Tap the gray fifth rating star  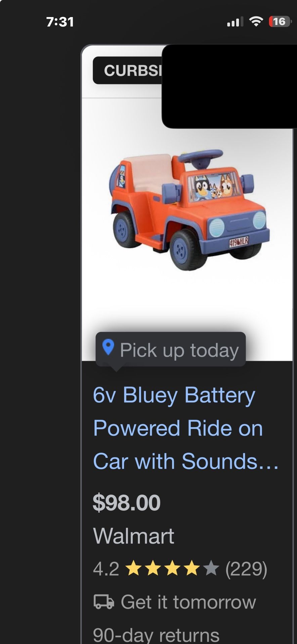(x=211, y=569)
